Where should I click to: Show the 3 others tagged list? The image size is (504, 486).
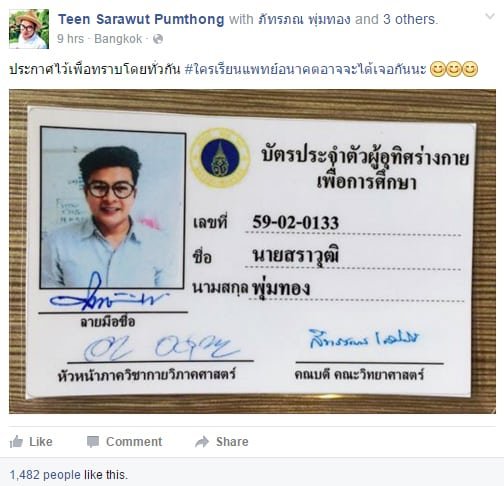coord(409,19)
